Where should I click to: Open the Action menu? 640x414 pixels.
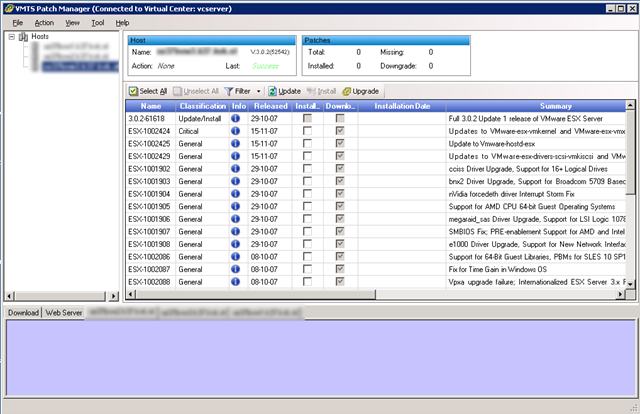click(44, 22)
